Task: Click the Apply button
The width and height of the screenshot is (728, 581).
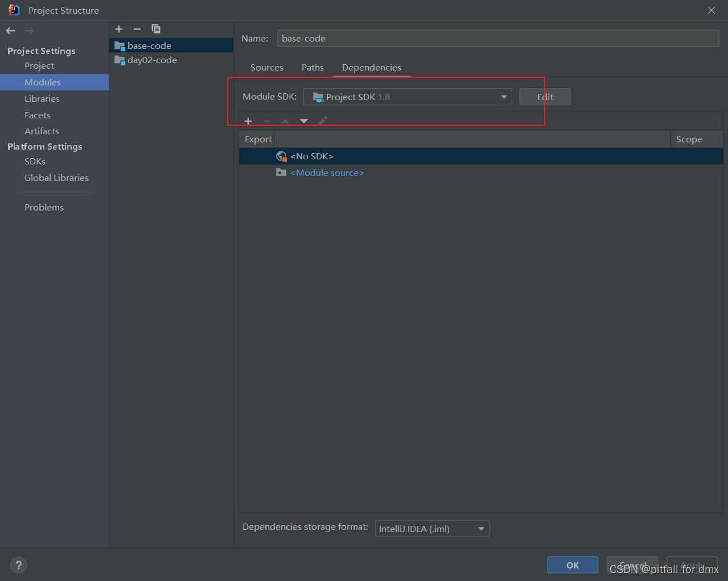Action: pyautogui.click(x=692, y=565)
